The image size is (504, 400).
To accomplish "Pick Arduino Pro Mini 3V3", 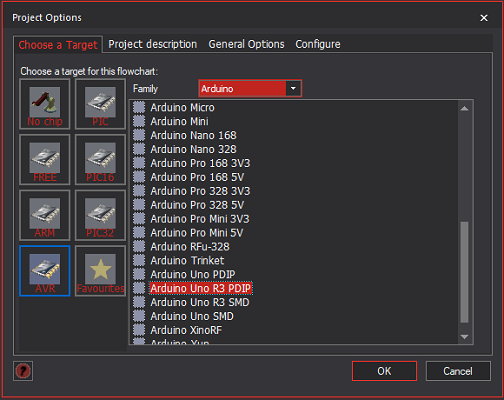I will [x=200, y=219].
